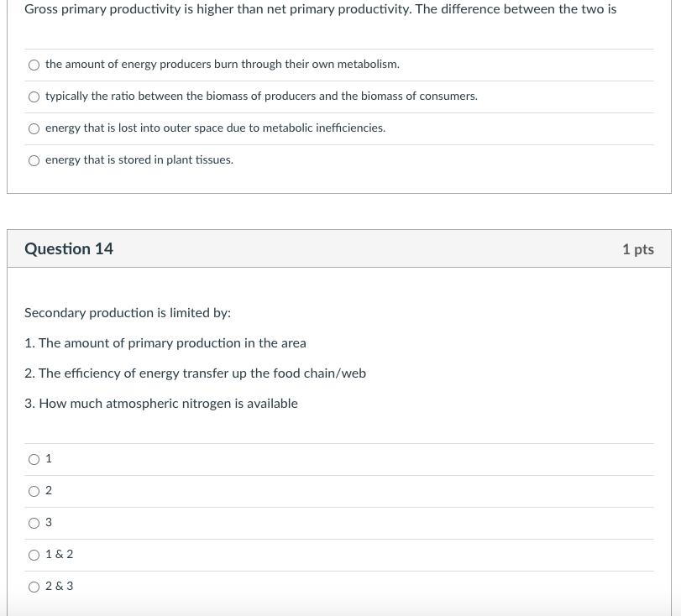Click statement '3. How much atmospheric nitrogen'

[161, 404]
